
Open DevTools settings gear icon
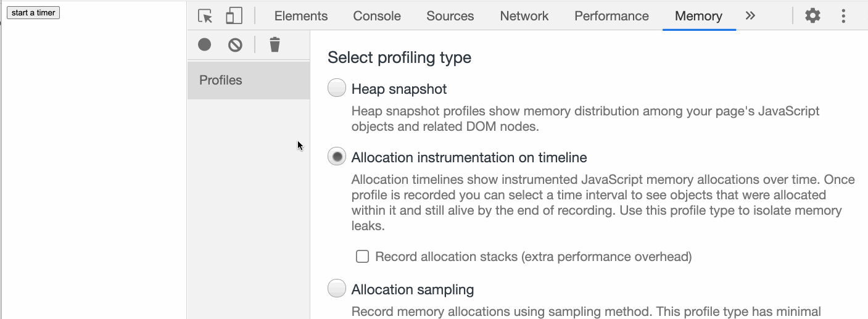click(x=812, y=16)
